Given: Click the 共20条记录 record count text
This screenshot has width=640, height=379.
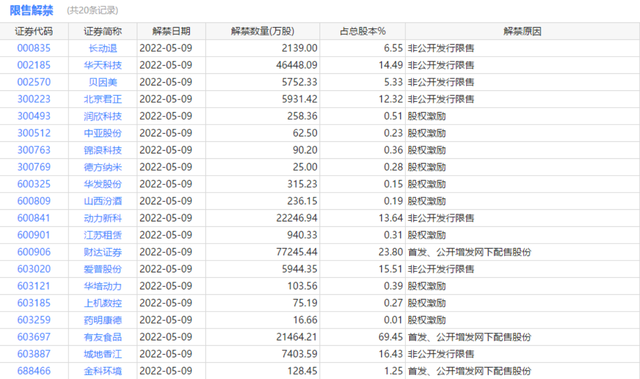Looking at the screenshot, I should (93, 11).
